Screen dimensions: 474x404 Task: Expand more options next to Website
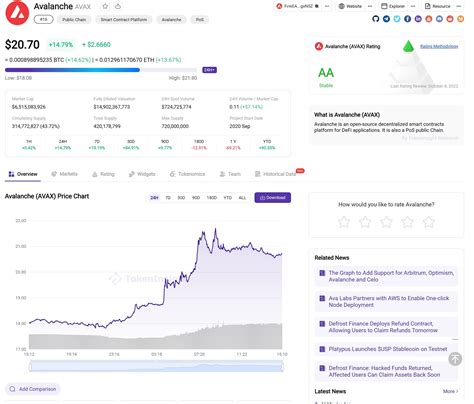pyautogui.click(x=370, y=6)
